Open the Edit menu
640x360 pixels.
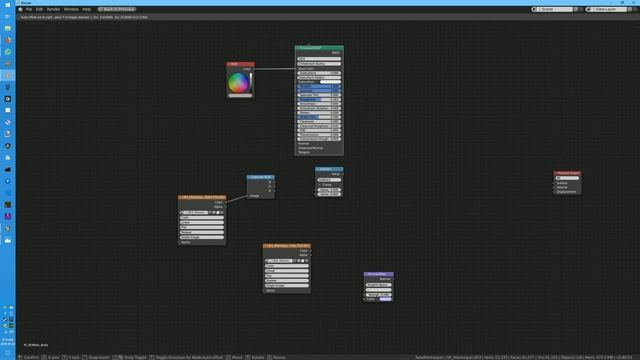point(39,9)
